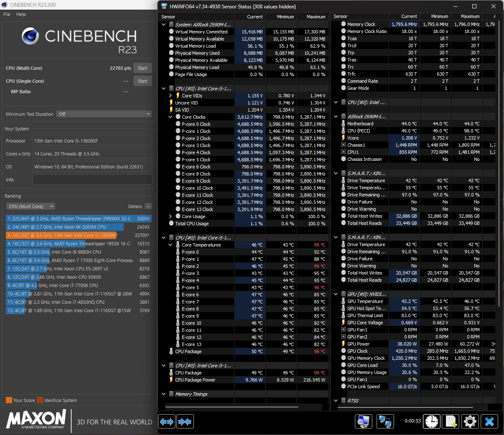This screenshot has width=504, height=435.
Task: Click Chassis1 fan icon
Action: (344, 145)
